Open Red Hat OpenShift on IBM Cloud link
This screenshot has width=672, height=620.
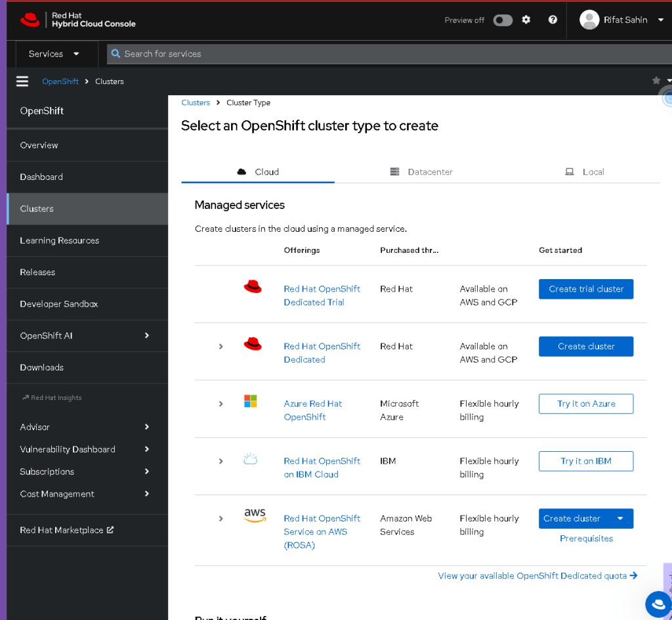(x=322, y=468)
